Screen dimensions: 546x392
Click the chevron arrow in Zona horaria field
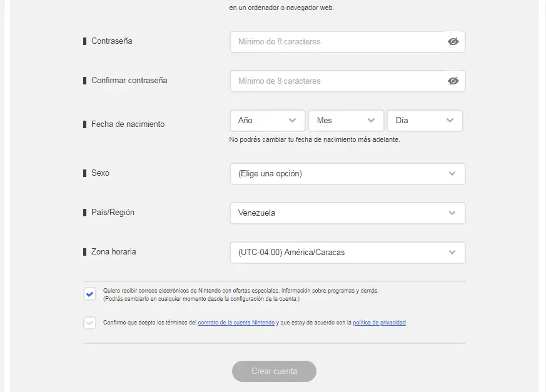pos(452,253)
